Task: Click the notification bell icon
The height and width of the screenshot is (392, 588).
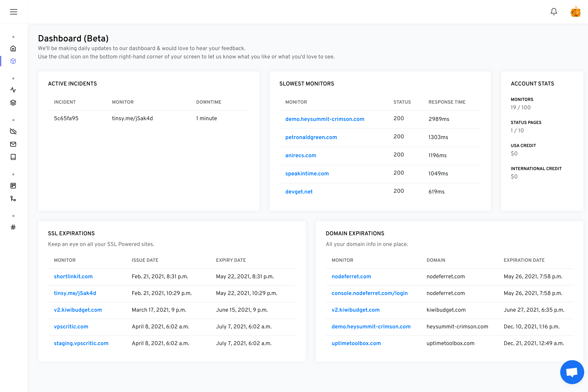Action: (554, 12)
